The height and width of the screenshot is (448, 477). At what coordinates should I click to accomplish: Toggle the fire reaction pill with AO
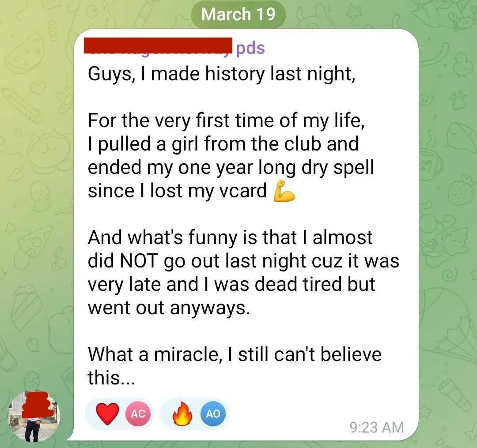point(195,414)
